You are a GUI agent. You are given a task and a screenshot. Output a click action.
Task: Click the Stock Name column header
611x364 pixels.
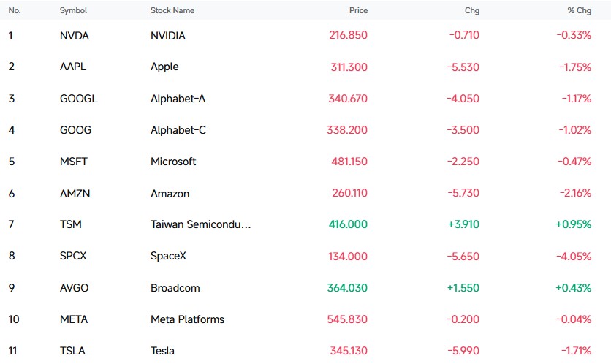click(x=172, y=10)
